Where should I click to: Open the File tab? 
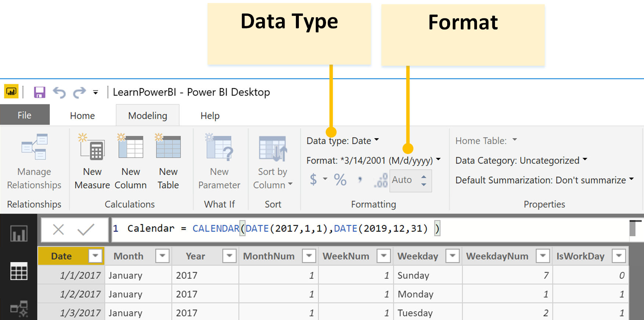pyautogui.click(x=25, y=115)
